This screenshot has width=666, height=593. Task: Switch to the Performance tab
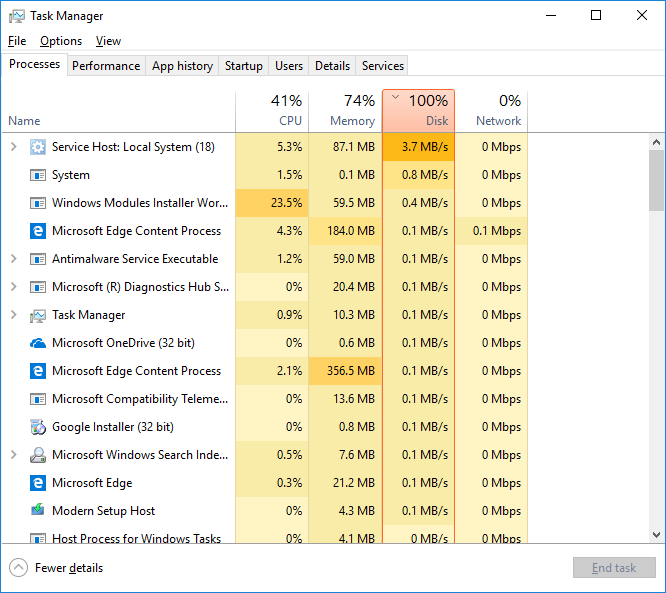106,66
